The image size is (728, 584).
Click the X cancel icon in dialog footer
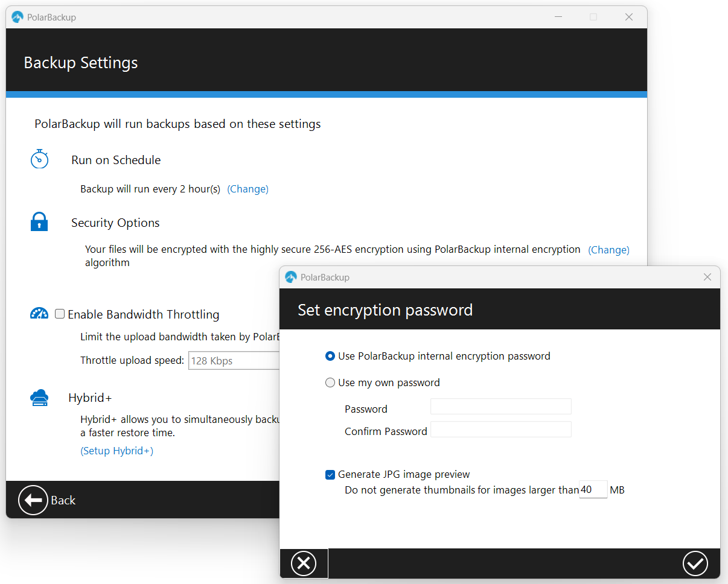304,563
